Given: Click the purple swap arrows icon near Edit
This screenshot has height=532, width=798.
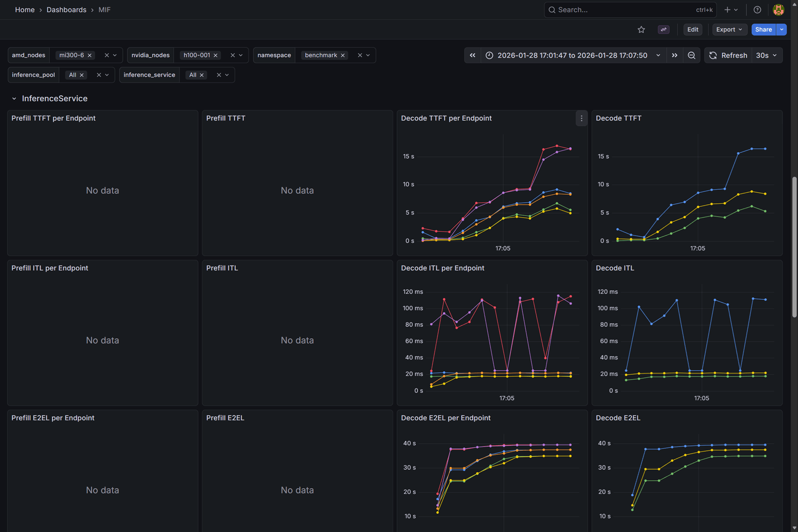Looking at the screenshot, I should pos(663,30).
